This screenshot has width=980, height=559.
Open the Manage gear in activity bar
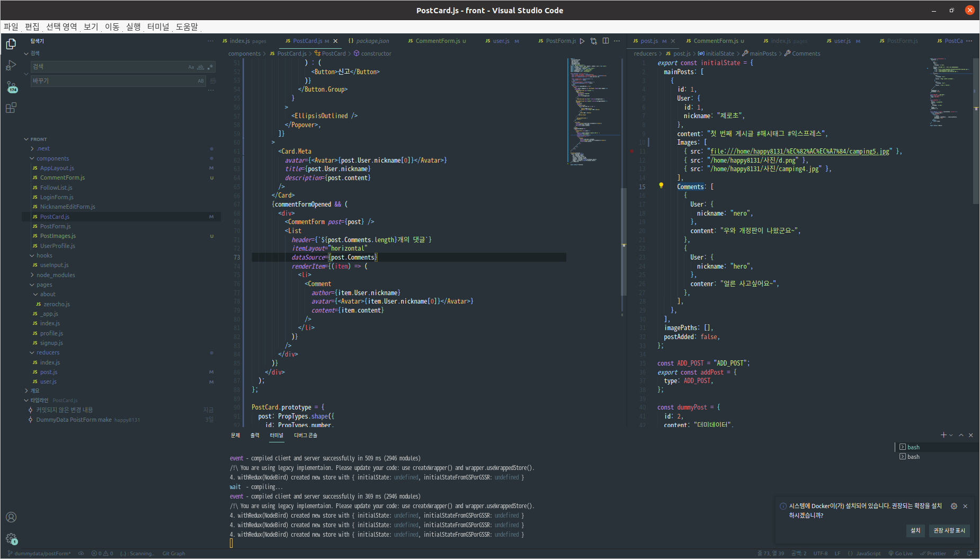coord(11,539)
